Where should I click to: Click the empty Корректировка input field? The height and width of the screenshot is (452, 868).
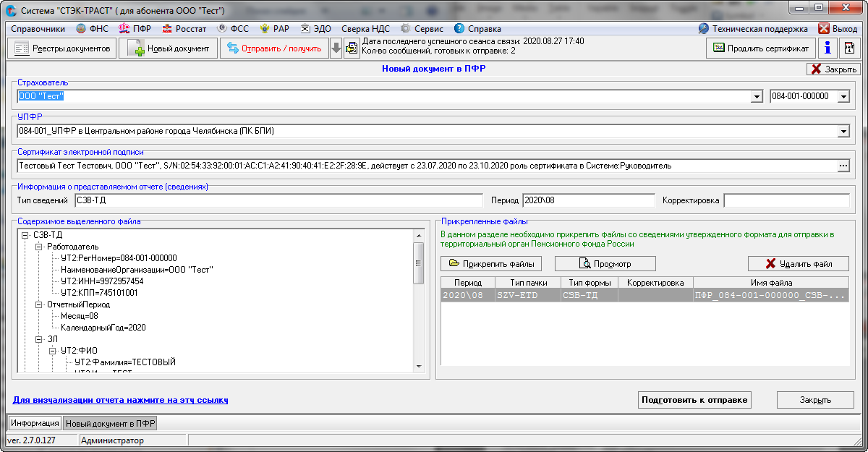(x=786, y=200)
